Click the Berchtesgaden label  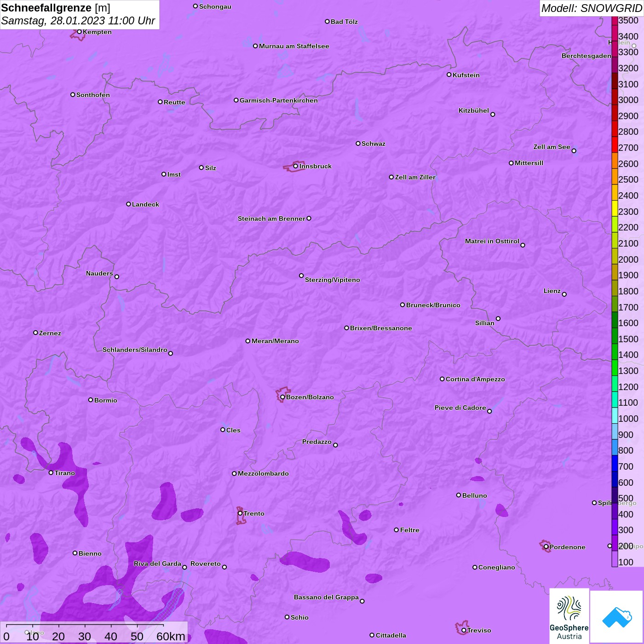586,56
